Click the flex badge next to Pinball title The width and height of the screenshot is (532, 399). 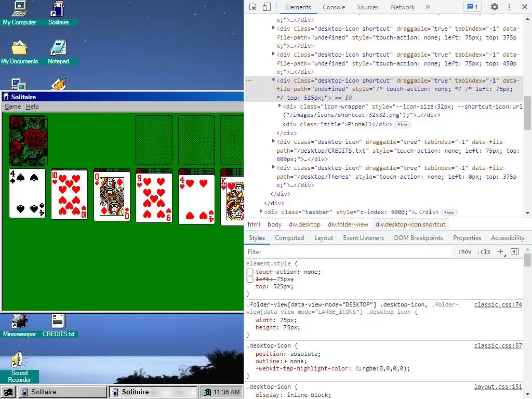pos(403,125)
